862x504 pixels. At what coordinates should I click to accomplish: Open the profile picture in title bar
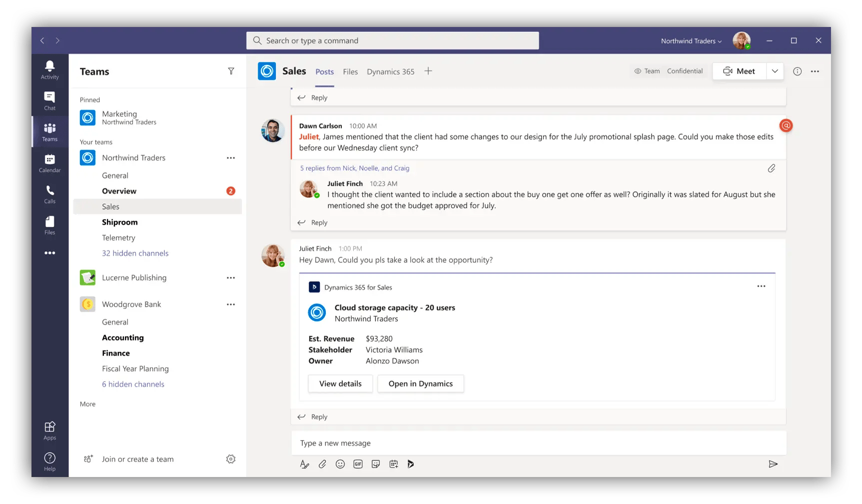click(742, 40)
